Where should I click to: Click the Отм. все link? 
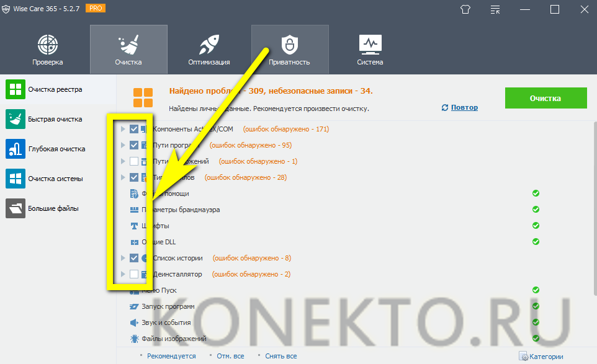click(x=230, y=356)
